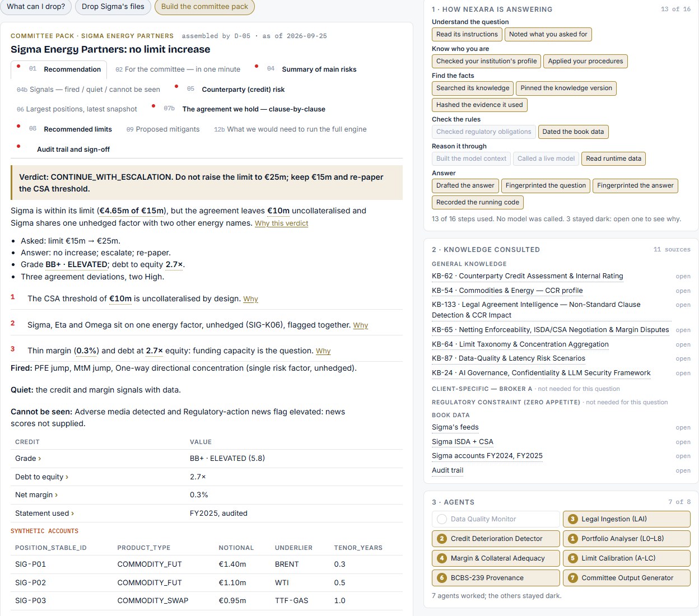Click 'open' beside Sigma ISDA + CSA

(x=683, y=442)
